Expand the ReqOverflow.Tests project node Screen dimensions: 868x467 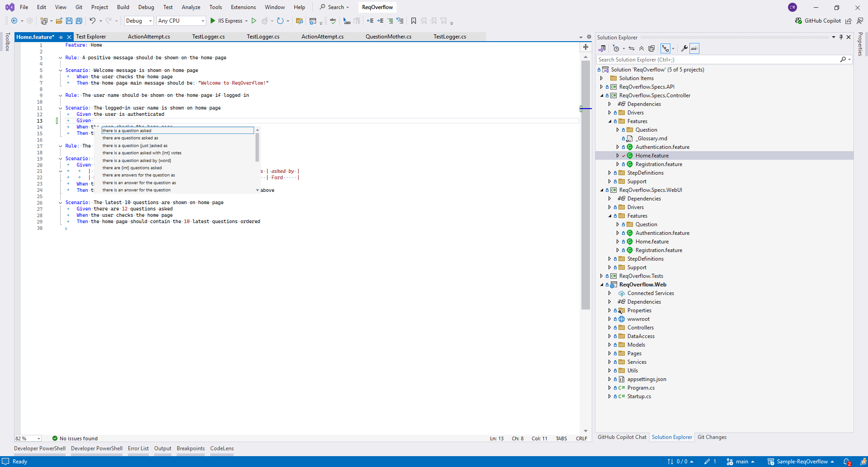601,276
